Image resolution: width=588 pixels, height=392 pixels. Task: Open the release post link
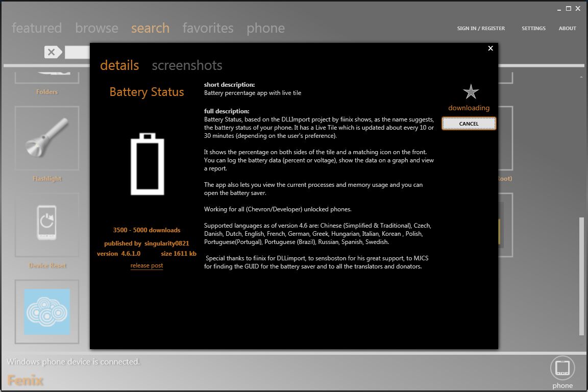[x=146, y=265]
